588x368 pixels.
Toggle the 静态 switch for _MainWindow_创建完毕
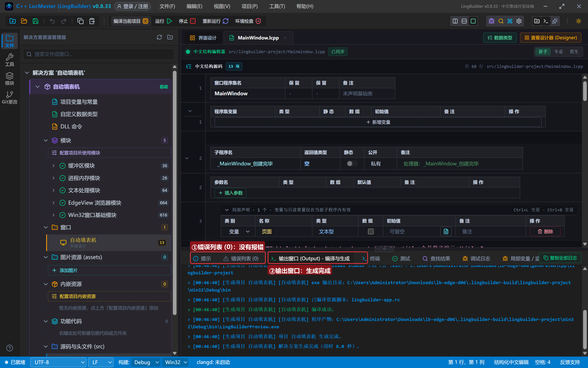coord(352,164)
